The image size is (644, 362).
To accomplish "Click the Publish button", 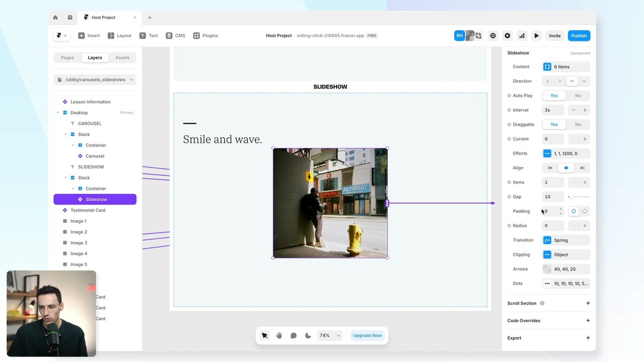I will tap(579, 36).
